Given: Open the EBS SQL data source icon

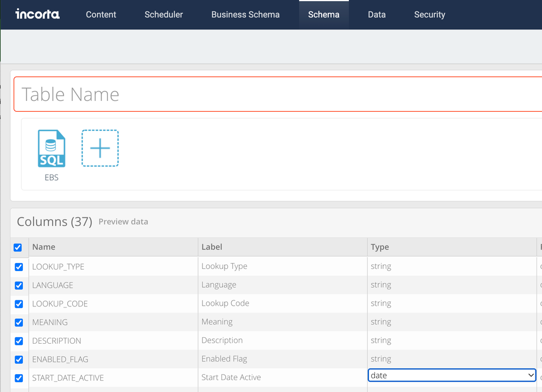Looking at the screenshot, I should click(52, 149).
